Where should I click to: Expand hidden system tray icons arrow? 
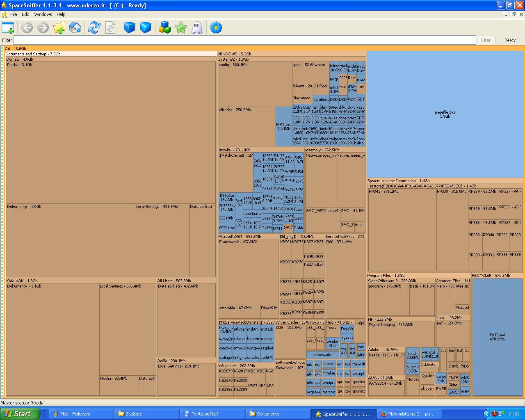tap(487, 414)
